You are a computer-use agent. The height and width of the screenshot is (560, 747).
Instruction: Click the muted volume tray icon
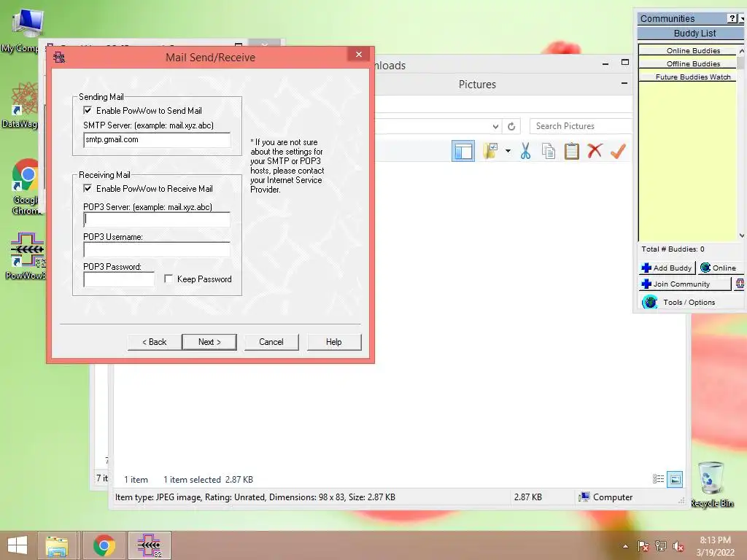[x=678, y=546]
